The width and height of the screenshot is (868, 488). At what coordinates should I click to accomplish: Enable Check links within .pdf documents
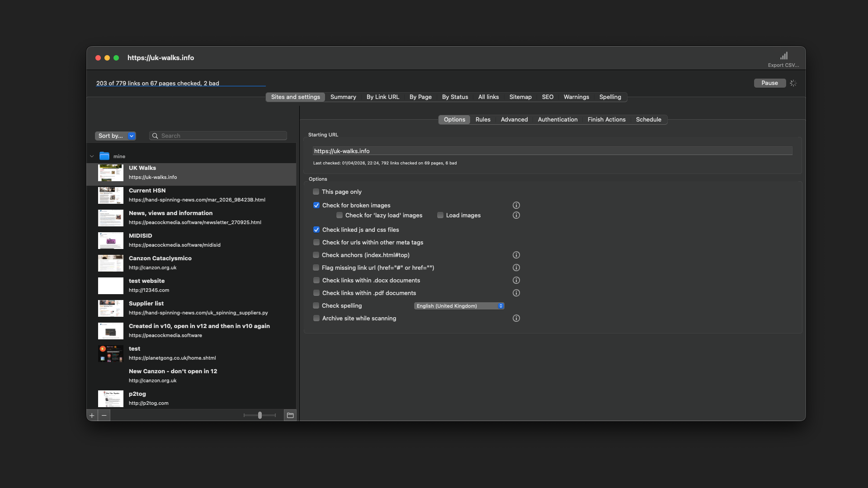click(316, 293)
